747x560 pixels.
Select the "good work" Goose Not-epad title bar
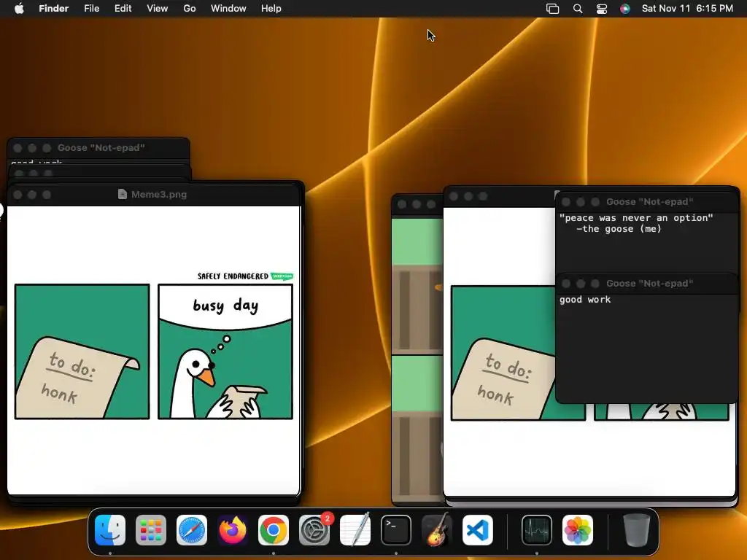647,284
